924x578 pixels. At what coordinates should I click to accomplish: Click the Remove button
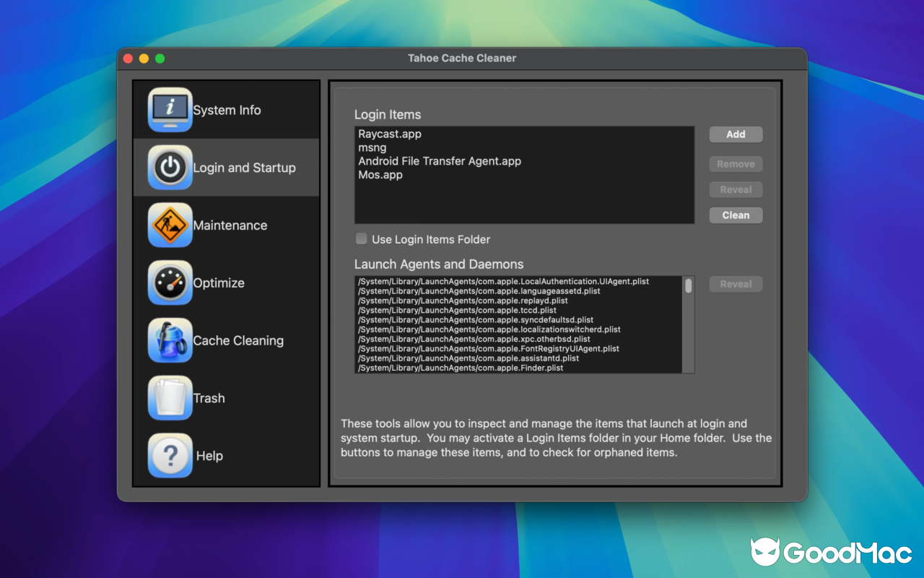(736, 164)
